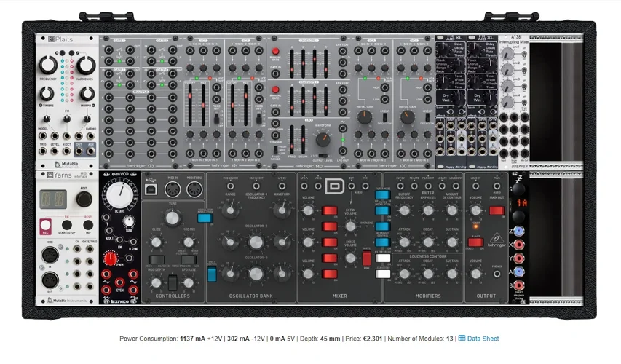Screen dimensions: 621x364
Task: Toggle the white Loudness Decay switch
Action: pos(383,274)
